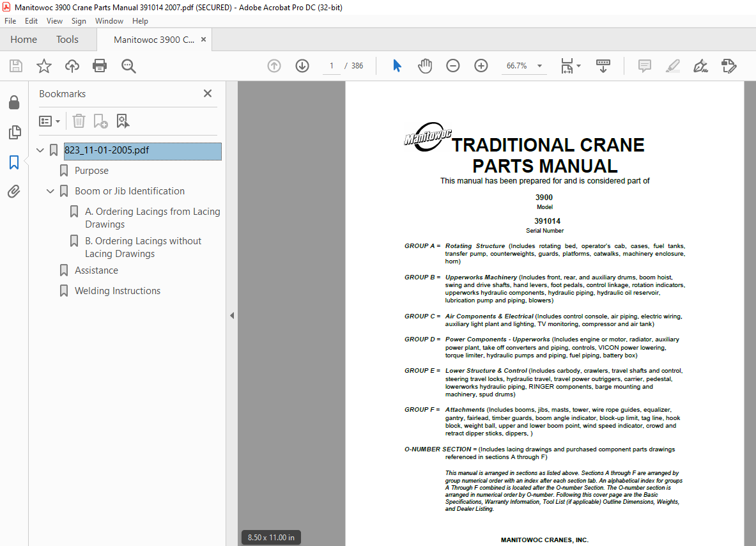Open Ordering Lacings from Lacing Drawings bookmark
Image resolution: width=756 pixels, height=546 pixels.
[x=152, y=217]
